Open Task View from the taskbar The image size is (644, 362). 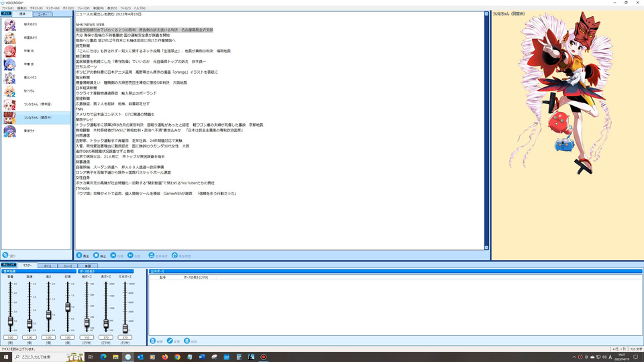(x=91, y=357)
